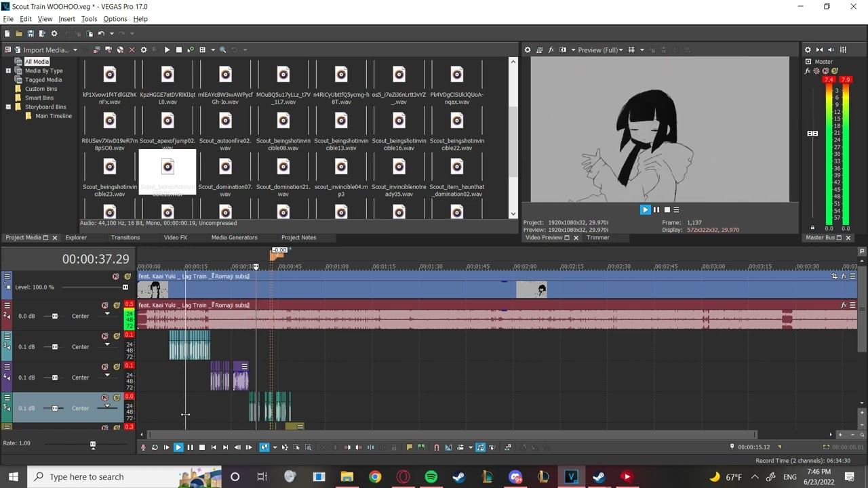Adjust the track 2 volume slider at 0.0 dB
This screenshot has height=488, width=868.
tap(55, 316)
